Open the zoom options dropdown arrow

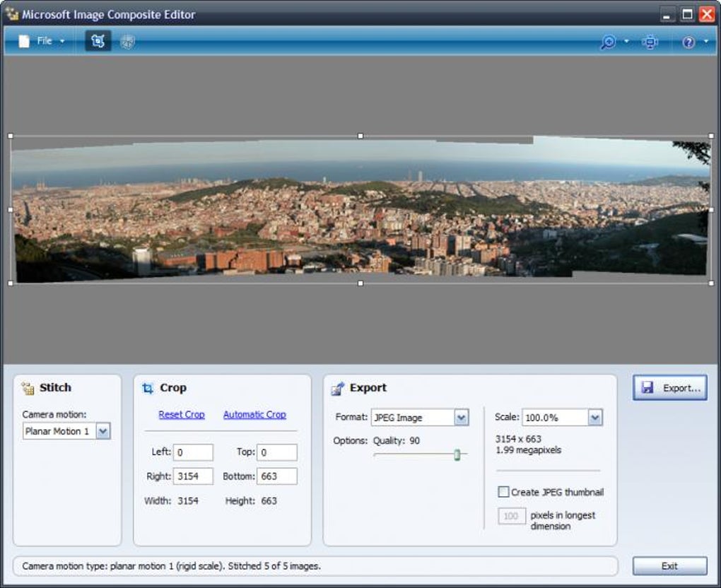(626, 42)
